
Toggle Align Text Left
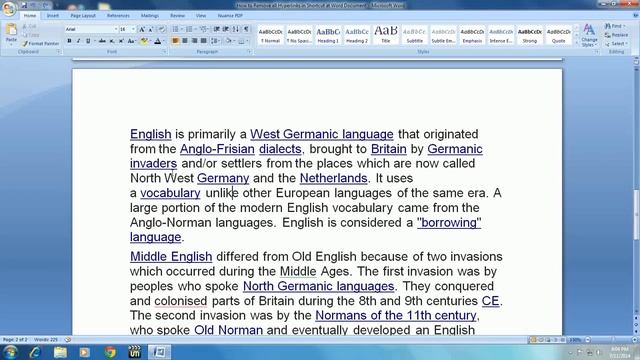click(x=176, y=41)
